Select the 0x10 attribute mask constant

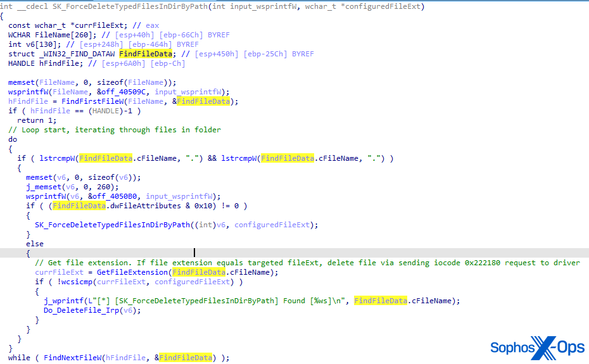tap(203, 206)
